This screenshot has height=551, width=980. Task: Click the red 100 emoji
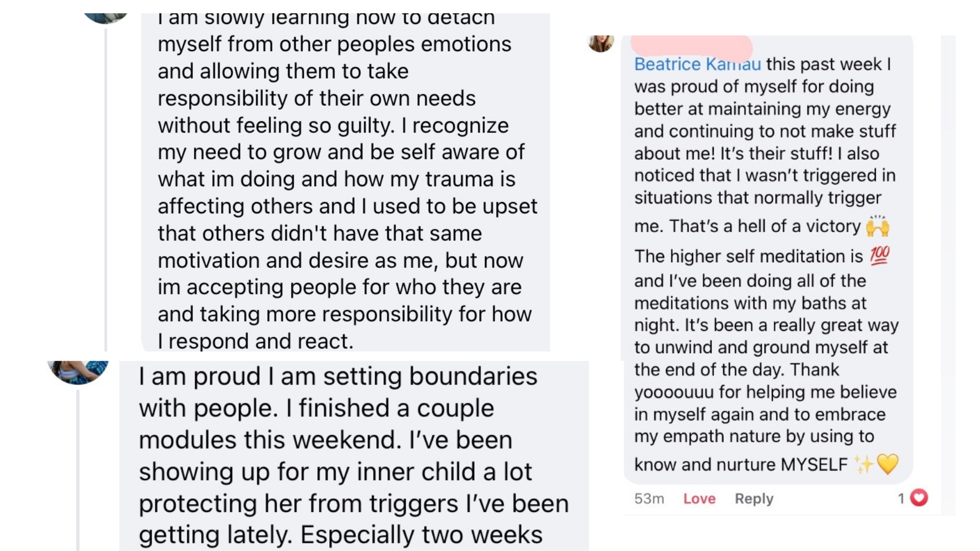880,255
